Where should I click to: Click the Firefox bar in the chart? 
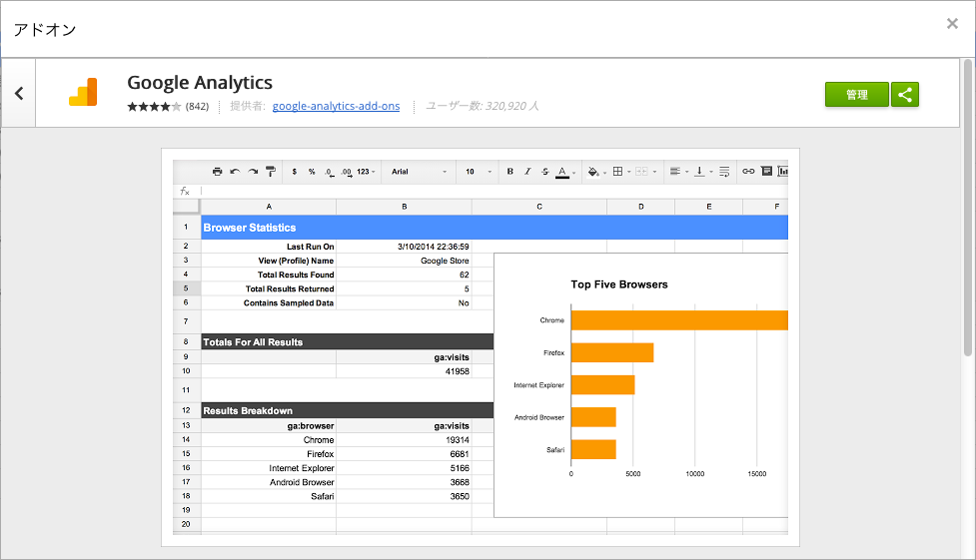click(612, 352)
